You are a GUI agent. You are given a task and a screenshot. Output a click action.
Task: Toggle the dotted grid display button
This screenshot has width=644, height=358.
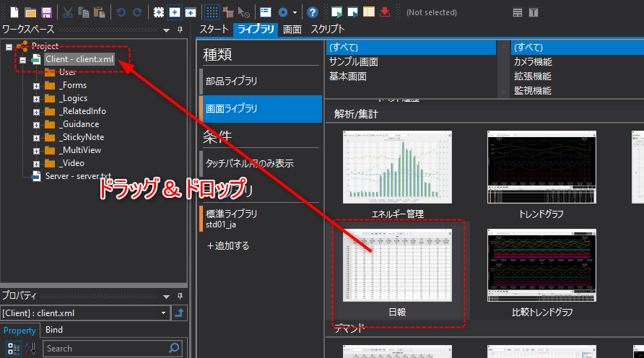(212, 12)
